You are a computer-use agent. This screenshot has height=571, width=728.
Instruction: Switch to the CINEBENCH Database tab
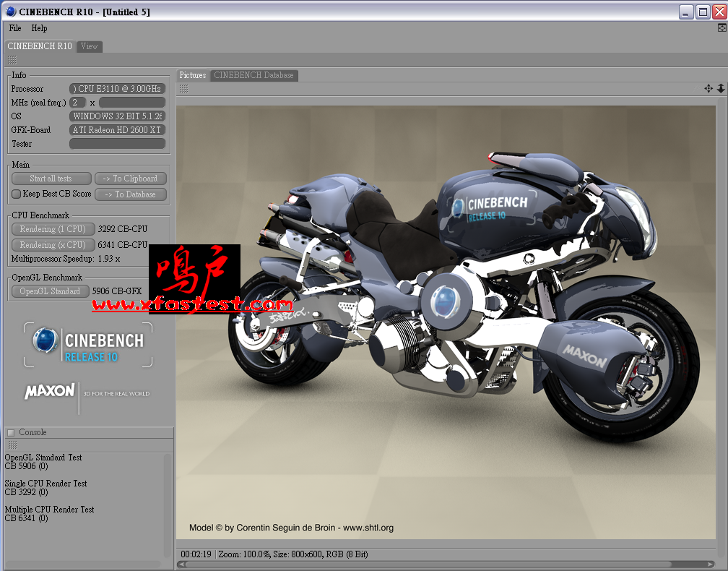253,75
